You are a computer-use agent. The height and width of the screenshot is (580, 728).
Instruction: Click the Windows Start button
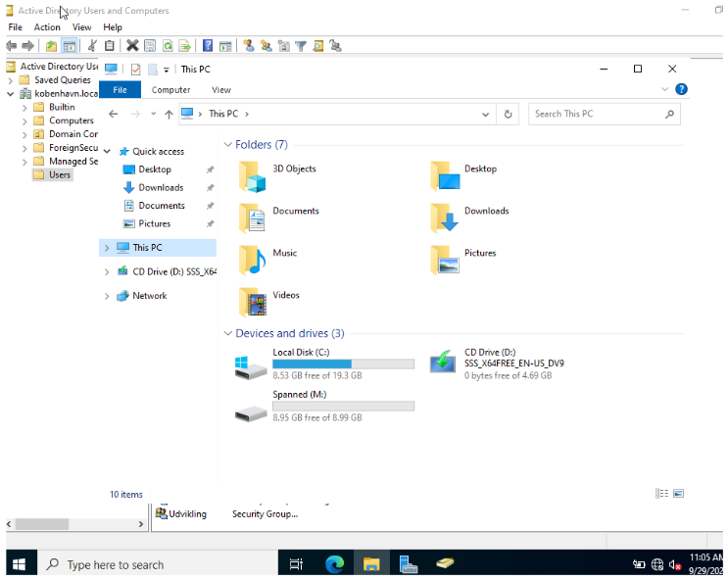(x=19, y=564)
